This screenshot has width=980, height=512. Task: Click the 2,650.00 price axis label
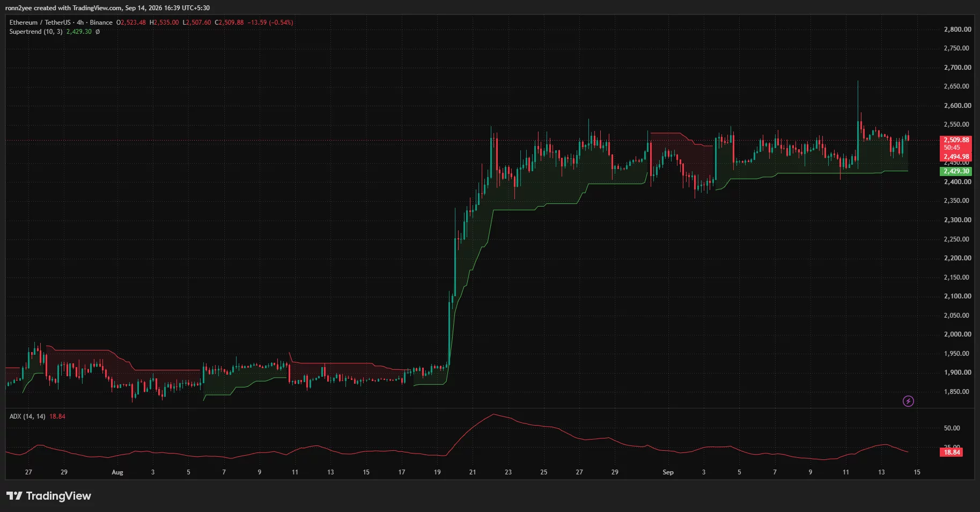coord(957,86)
